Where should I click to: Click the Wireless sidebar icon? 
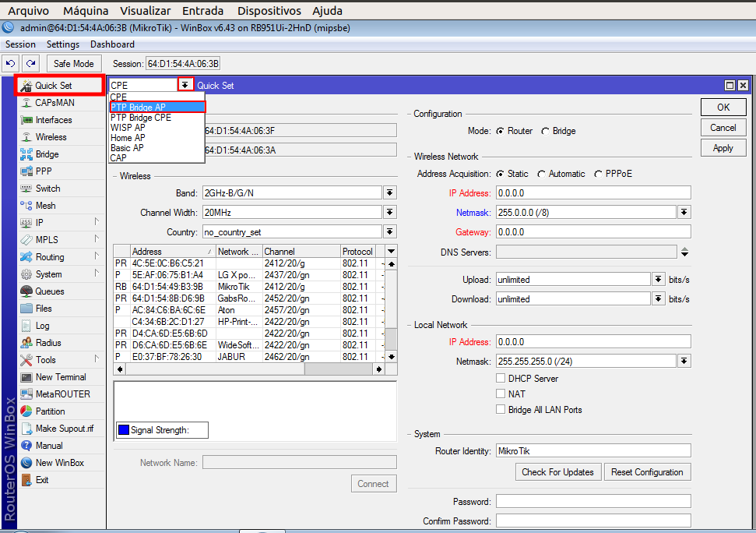26,137
